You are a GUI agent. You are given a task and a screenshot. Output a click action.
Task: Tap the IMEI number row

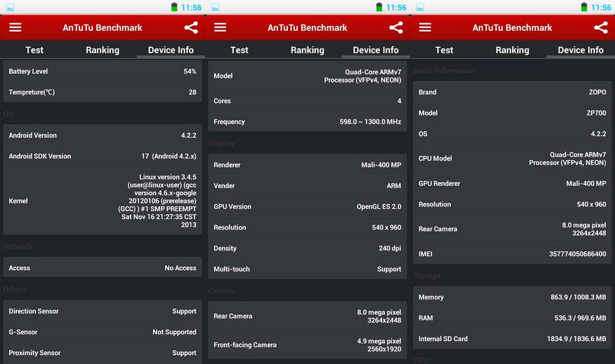[512, 254]
